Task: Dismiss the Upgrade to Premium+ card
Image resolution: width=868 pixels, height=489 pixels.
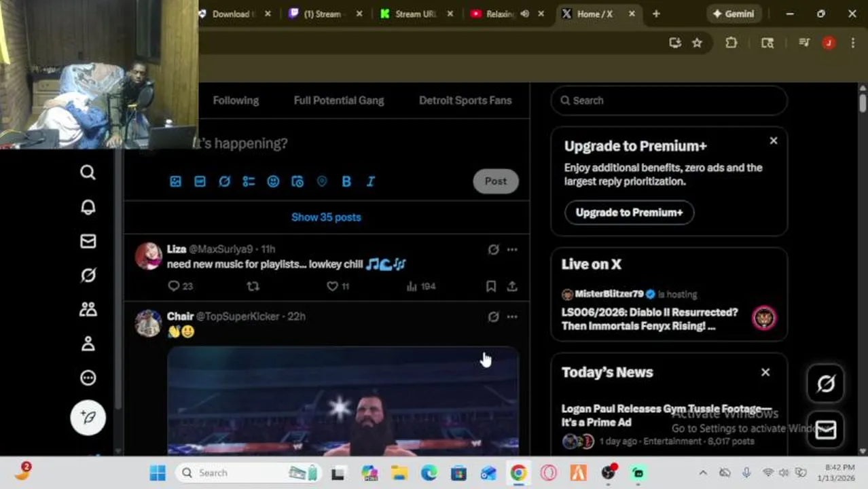Action: [773, 141]
